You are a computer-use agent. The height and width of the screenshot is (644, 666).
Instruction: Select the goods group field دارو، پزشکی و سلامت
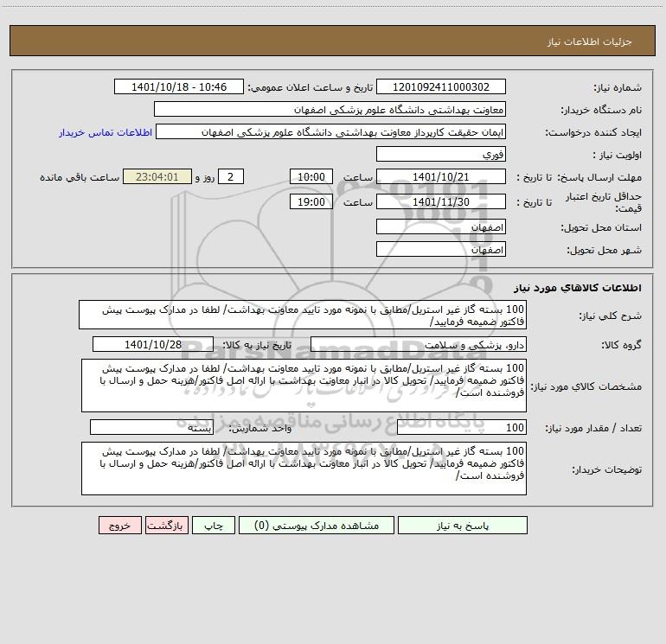pos(419,344)
